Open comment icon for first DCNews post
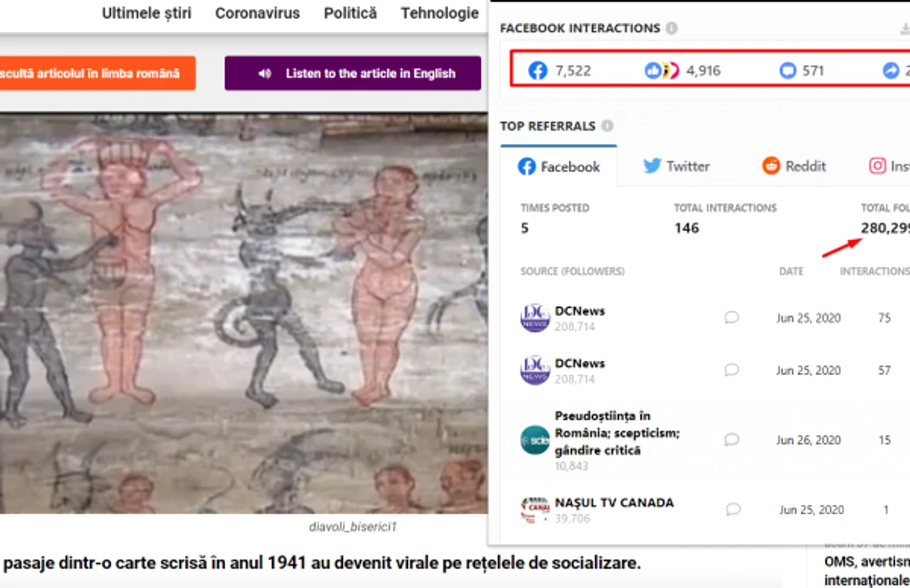This screenshot has width=910, height=588. [x=731, y=318]
